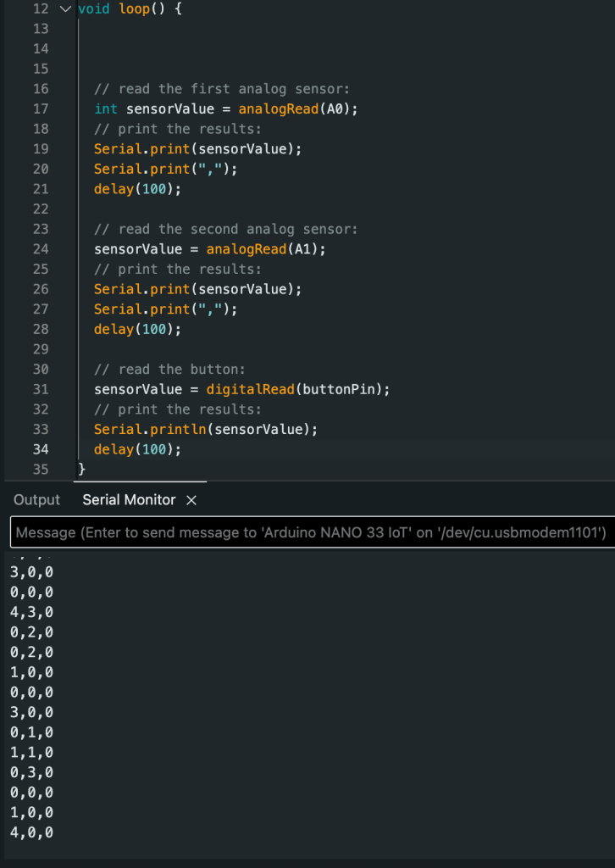This screenshot has width=615, height=868.
Task: Click the closing brace on line 35
Action: [81, 469]
